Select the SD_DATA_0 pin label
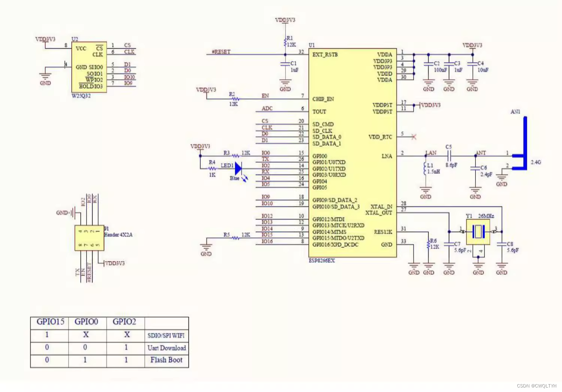Screen dimensions: 562x392 [x=327, y=137]
